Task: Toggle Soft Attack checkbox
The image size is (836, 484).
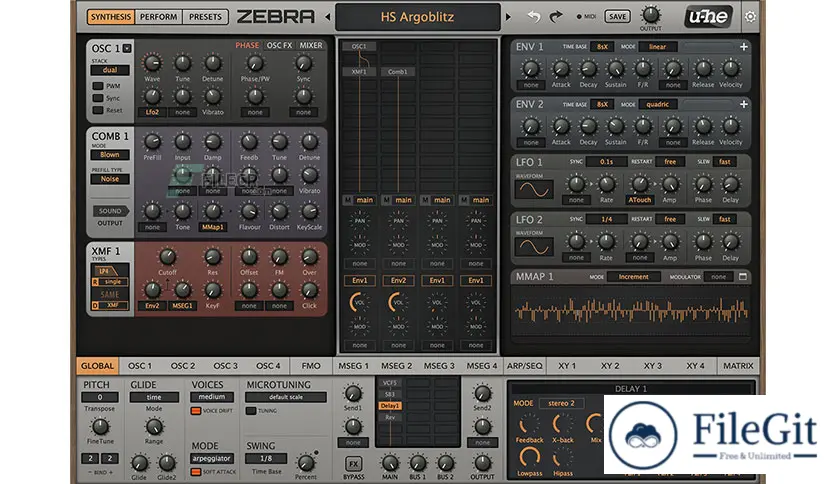Action: 196,472
